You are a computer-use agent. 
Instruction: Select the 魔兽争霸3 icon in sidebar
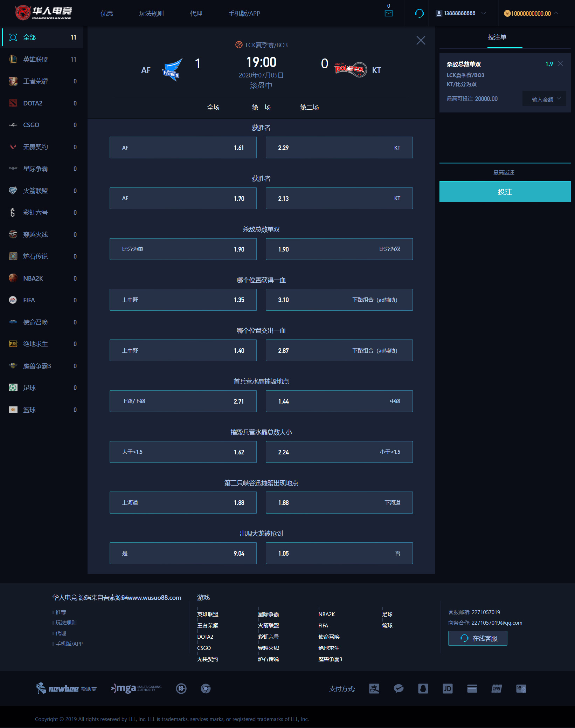pos(13,366)
